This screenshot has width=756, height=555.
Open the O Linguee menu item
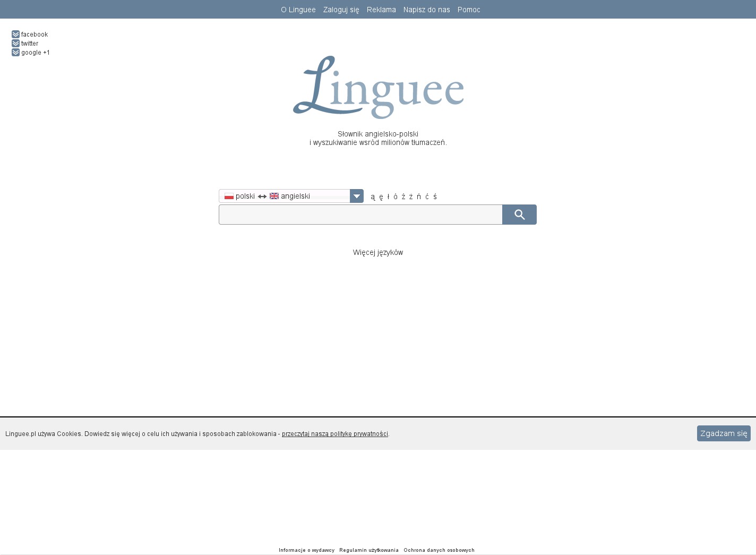pyautogui.click(x=298, y=10)
